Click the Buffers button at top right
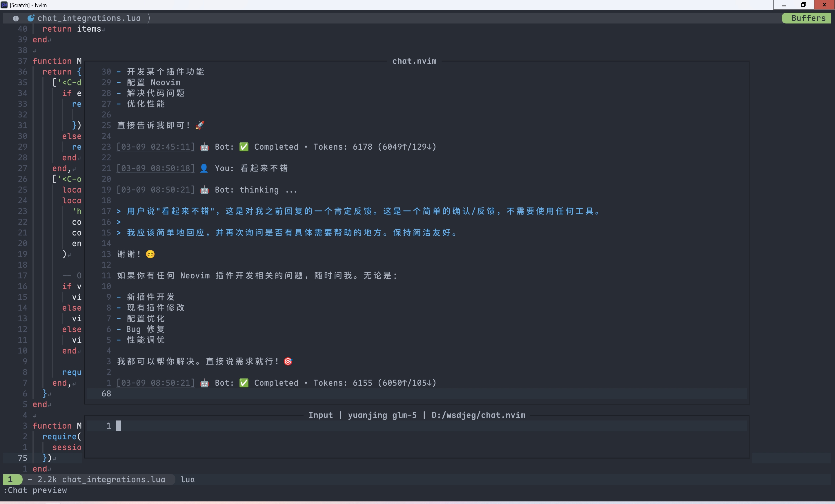Screen dimensions: 835x504 point(807,18)
